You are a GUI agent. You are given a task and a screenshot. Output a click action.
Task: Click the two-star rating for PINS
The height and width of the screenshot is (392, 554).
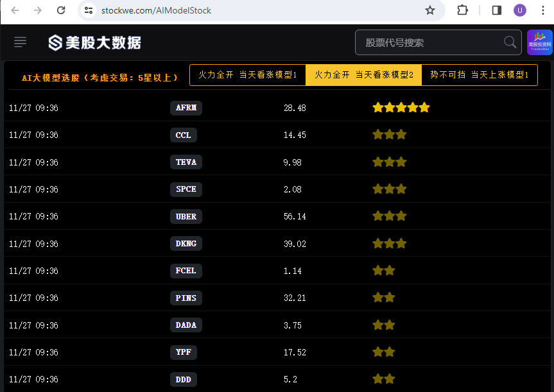[x=384, y=298]
